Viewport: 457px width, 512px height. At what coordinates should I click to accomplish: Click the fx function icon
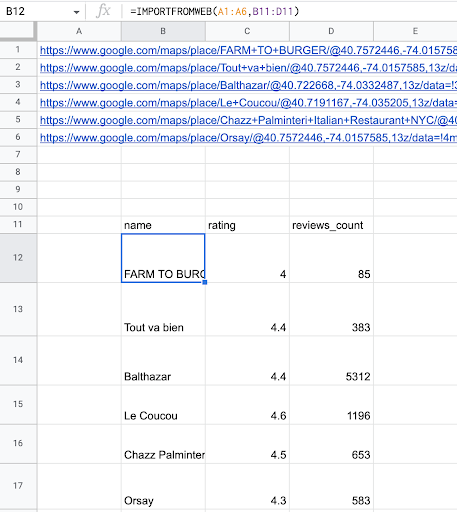coord(103,11)
